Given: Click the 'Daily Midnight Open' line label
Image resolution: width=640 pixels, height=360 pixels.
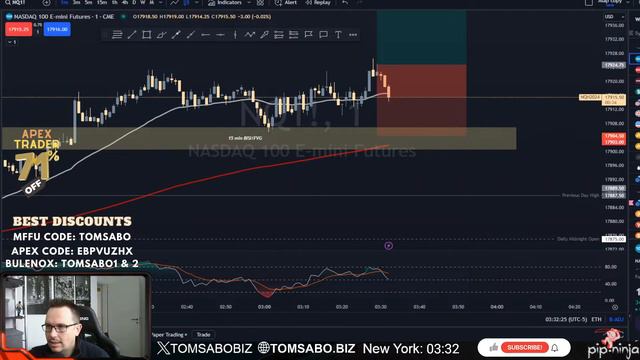Looking at the screenshot, I should (x=578, y=239).
